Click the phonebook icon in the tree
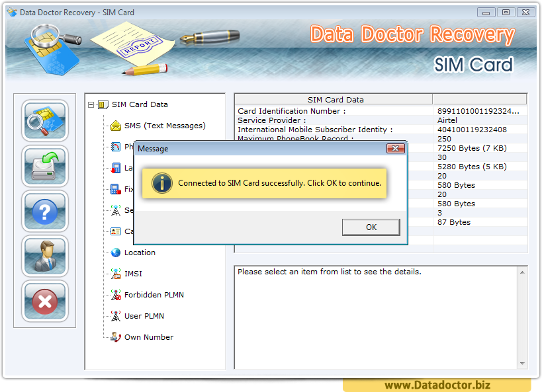Viewport: 542px width, 392px height. click(115, 147)
